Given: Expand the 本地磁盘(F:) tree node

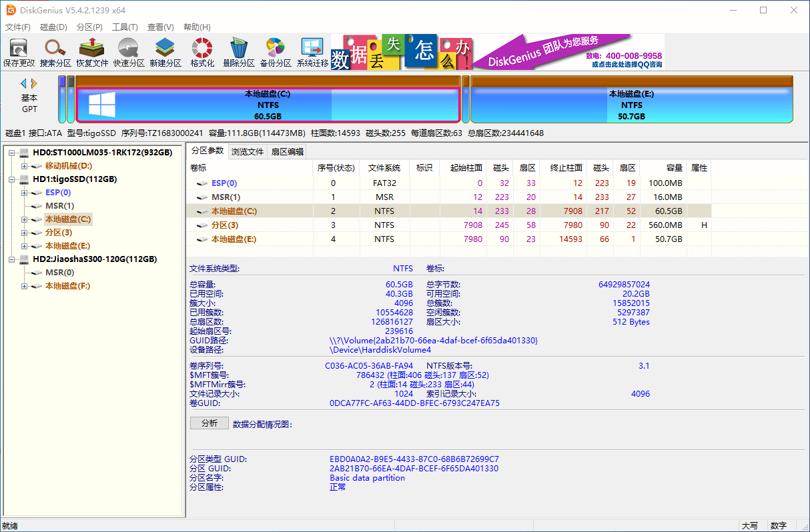Looking at the screenshot, I should tap(25, 286).
